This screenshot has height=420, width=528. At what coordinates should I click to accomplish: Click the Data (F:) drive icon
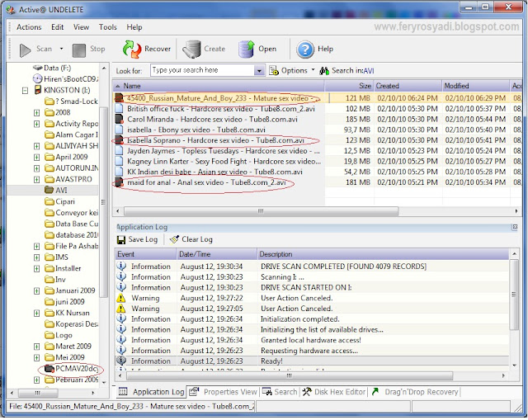37,68
